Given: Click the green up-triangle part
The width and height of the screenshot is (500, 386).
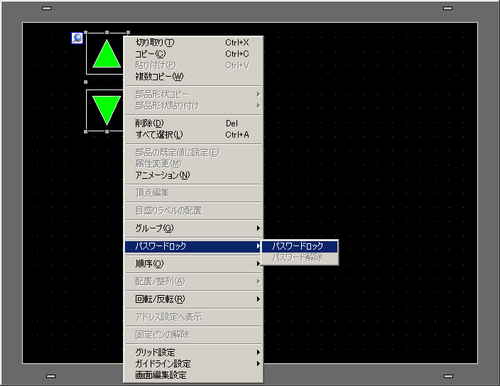Looking at the screenshot, I should tap(106, 54).
